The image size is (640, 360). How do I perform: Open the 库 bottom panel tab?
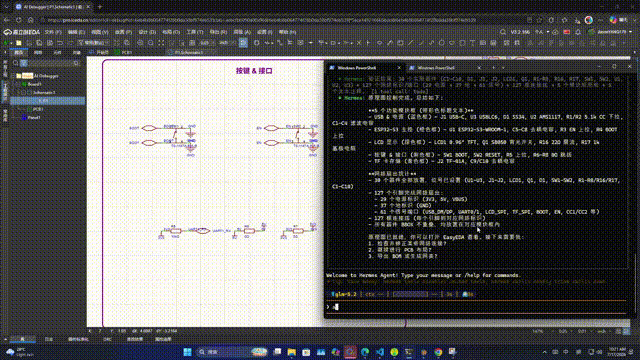pos(22,339)
